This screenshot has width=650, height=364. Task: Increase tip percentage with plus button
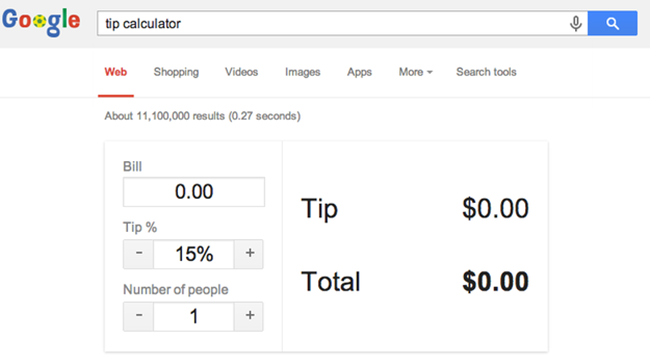click(x=249, y=254)
